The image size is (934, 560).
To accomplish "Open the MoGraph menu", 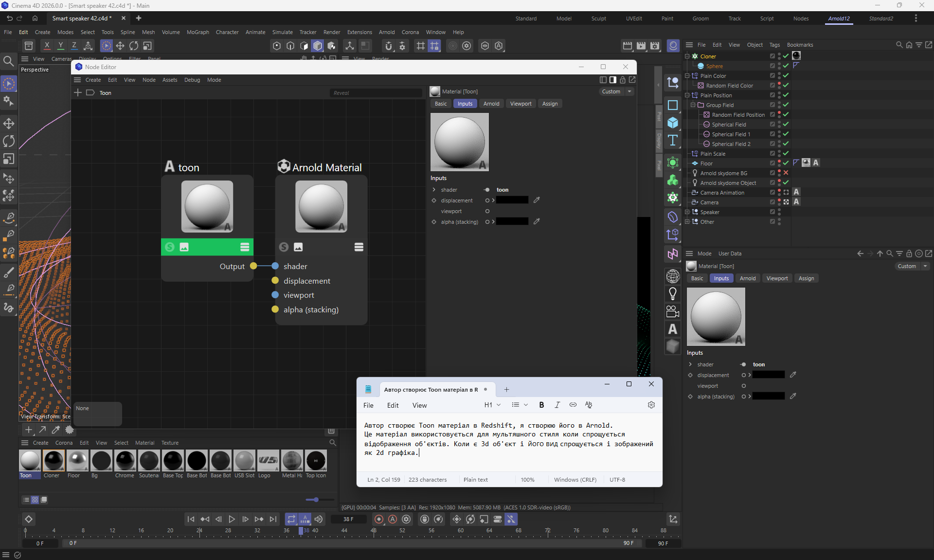I will coord(198,32).
